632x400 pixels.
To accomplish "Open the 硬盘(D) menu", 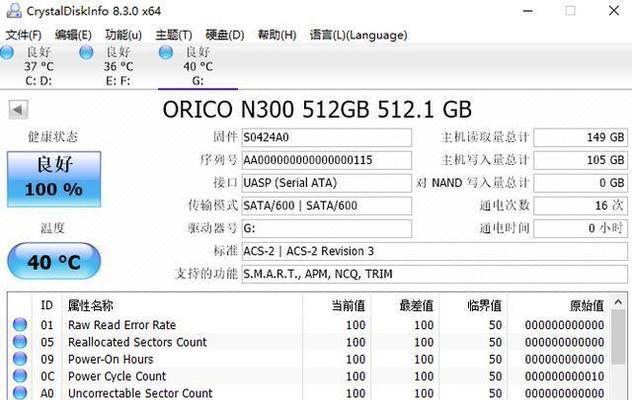I will pyautogui.click(x=225, y=35).
